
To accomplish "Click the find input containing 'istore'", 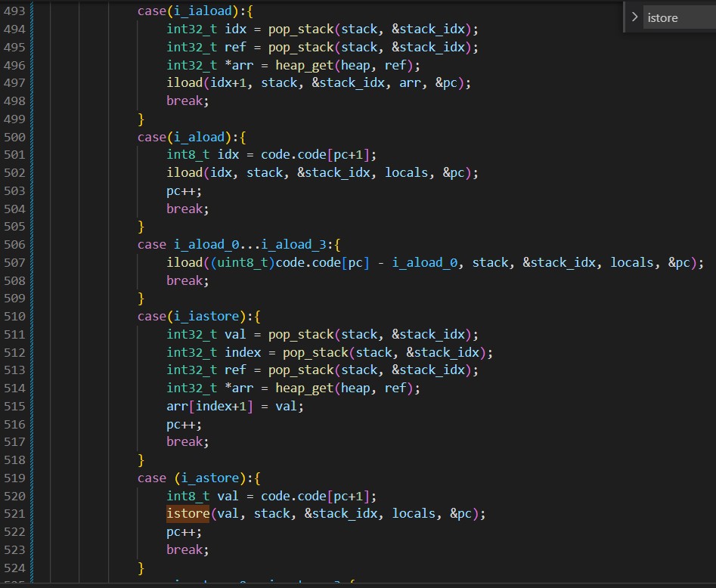I will [677, 17].
